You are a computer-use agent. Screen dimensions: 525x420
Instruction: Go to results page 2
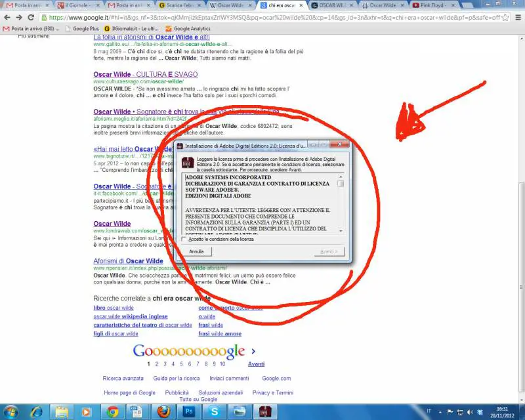[x=157, y=364]
